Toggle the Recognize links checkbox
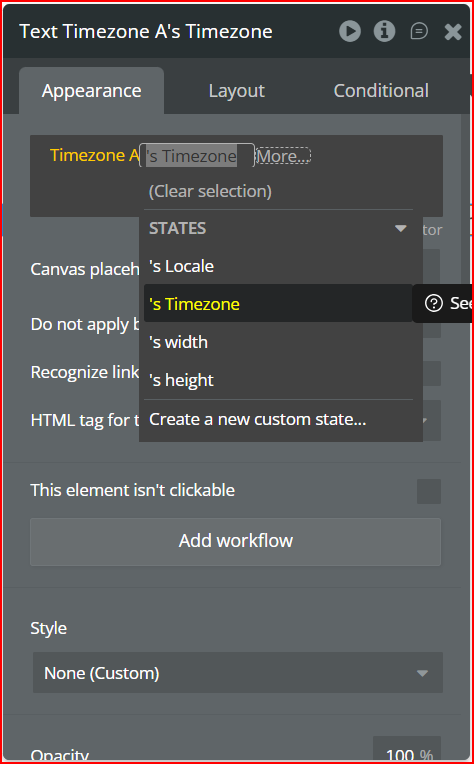The image size is (474, 764). [432, 373]
